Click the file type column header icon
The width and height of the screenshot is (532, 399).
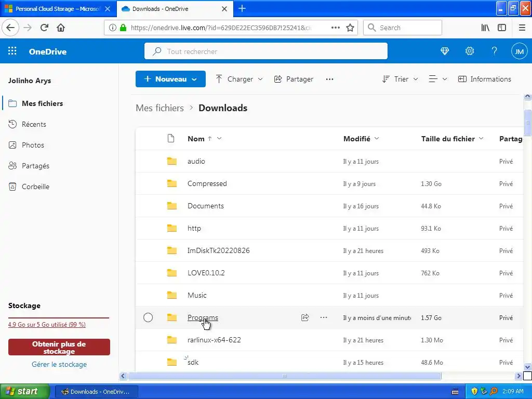171,138
